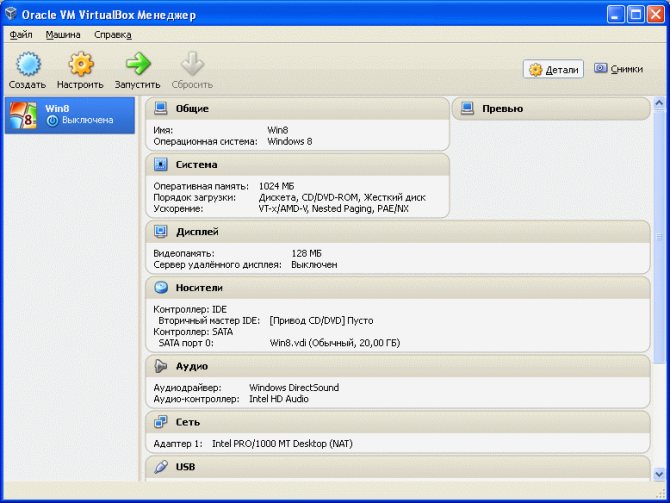Click scrollbar up arrow in details pane
The width and height of the screenshot is (670, 503).
pyautogui.click(x=659, y=103)
